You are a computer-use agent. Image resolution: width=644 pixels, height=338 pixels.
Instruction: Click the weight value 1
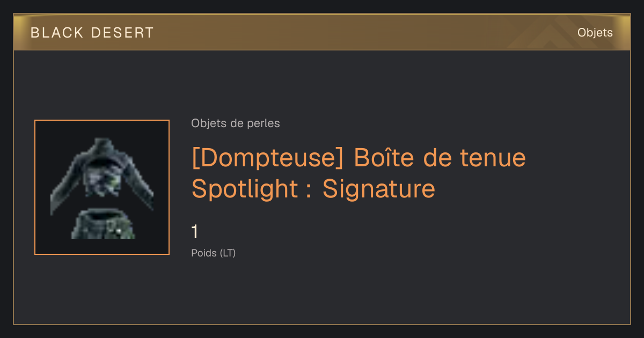point(195,232)
